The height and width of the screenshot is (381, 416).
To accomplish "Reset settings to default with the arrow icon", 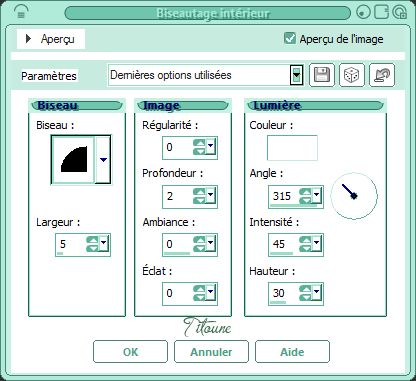I will (x=382, y=75).
